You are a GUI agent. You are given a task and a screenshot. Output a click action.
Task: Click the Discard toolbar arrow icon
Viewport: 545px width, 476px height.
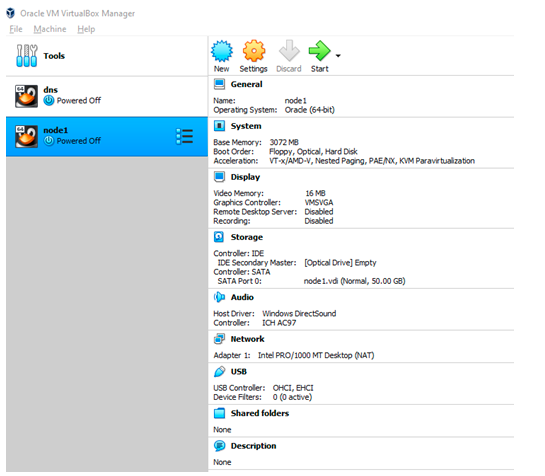point(289,51)
